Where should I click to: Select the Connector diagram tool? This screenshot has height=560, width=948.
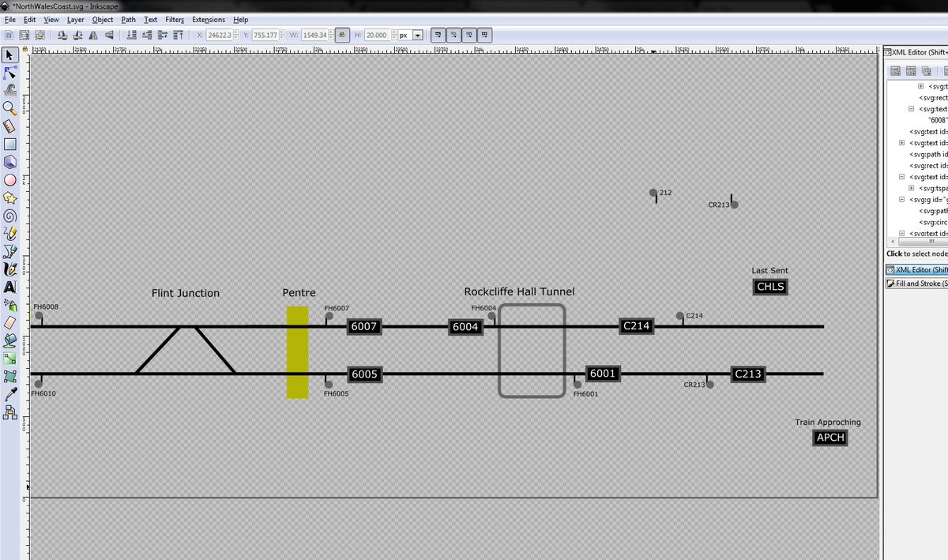[10, 412]
